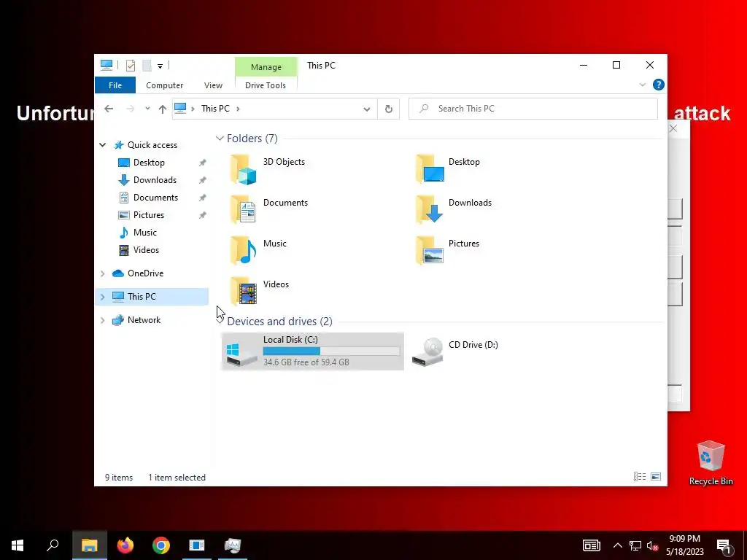Select Music under Quick access

145,233
